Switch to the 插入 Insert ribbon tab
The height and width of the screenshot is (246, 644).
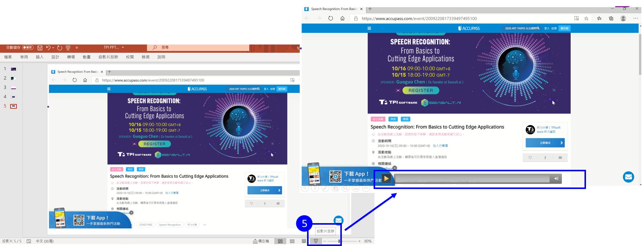pyautogui.click(x=40, y=57)
